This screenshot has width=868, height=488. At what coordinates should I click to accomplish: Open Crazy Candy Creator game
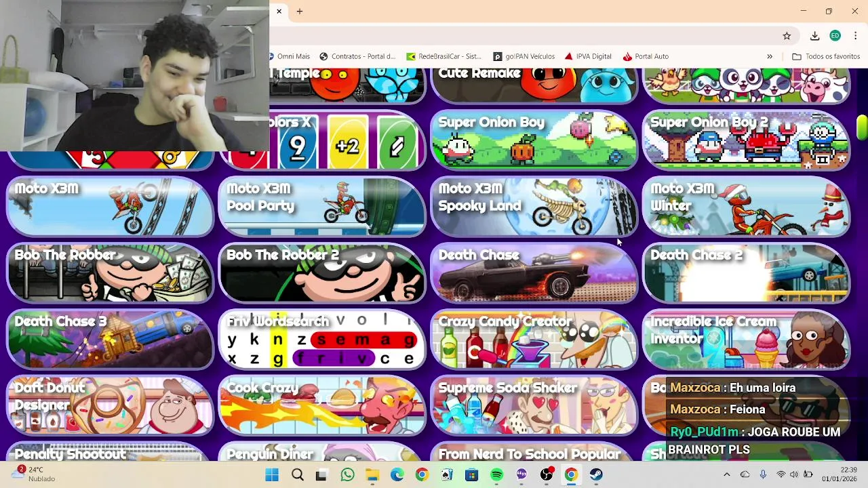(534, 340)
